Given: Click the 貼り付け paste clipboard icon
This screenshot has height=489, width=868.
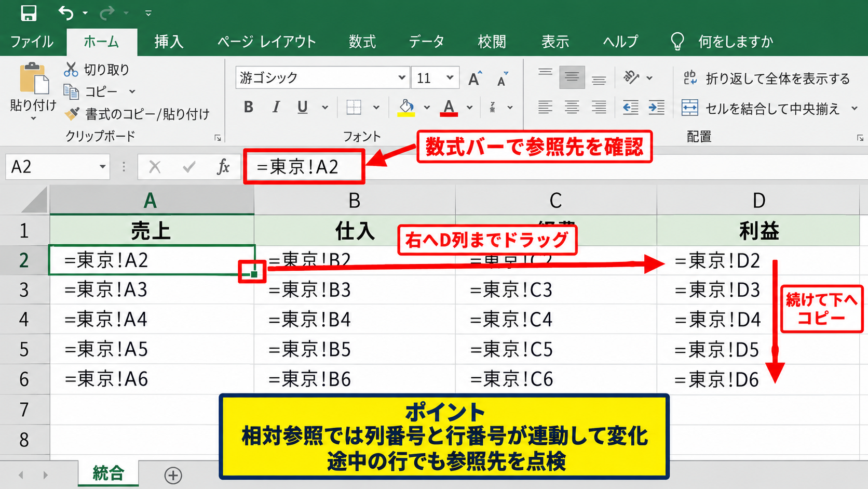Looking at the screenshot, I should click(34, 79).
